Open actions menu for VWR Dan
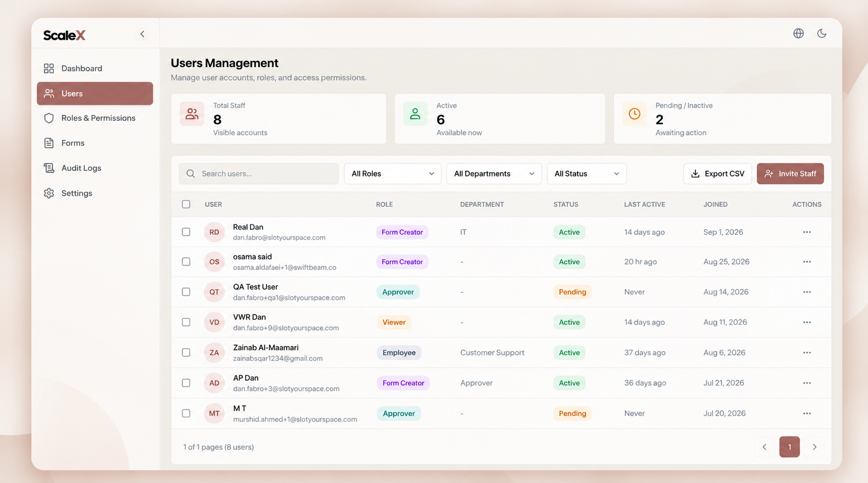 807,322
